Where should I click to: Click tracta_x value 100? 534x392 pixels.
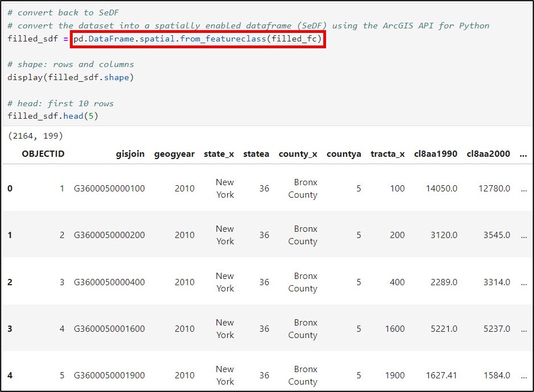click(x=398, y=189)
